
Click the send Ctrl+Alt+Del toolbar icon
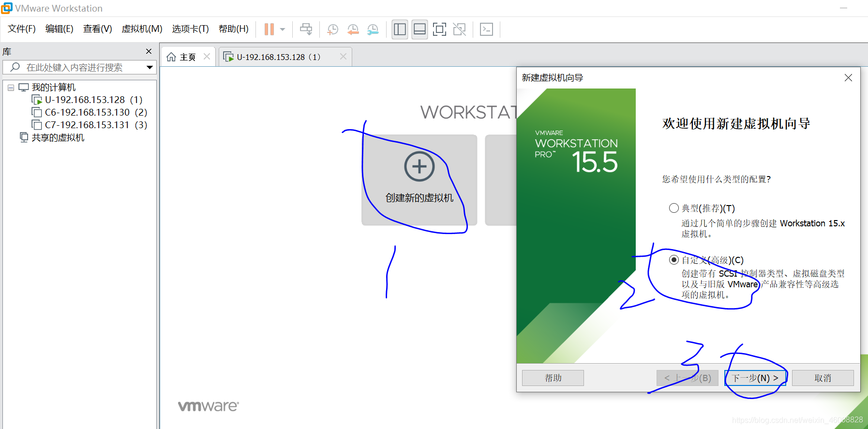[306, 30]
